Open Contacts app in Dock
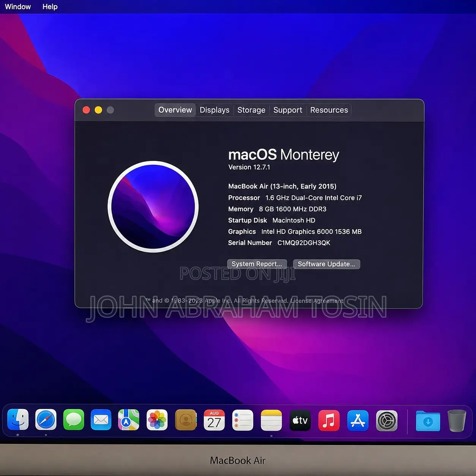476x476 pixels. [x=186, y=420]
